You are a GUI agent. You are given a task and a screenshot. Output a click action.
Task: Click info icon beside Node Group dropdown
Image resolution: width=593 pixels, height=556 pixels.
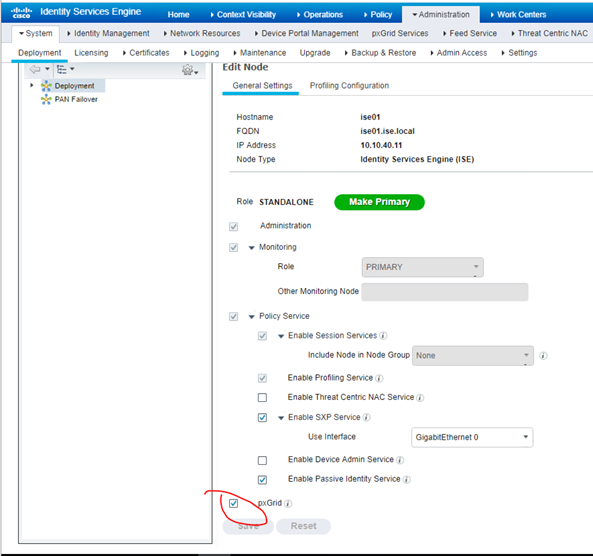pyautogui.click(x=543, y=356)
